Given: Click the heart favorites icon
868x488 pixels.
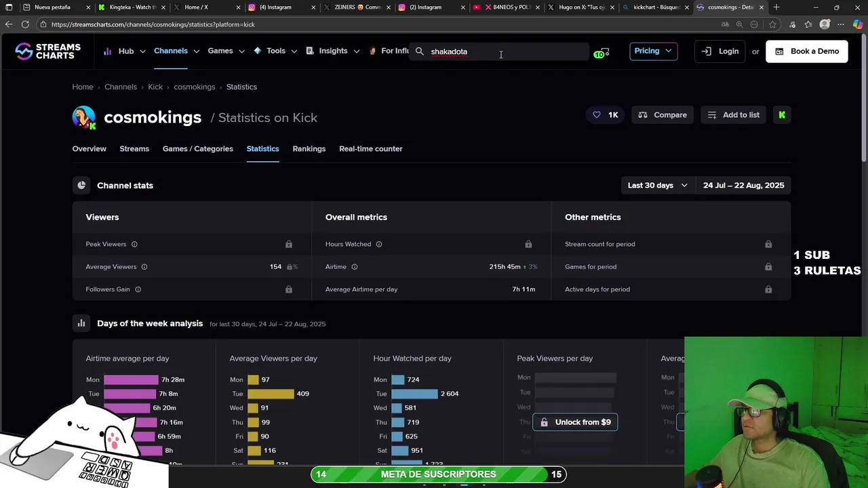Looking at the screenshot, I should pos(597,115).
